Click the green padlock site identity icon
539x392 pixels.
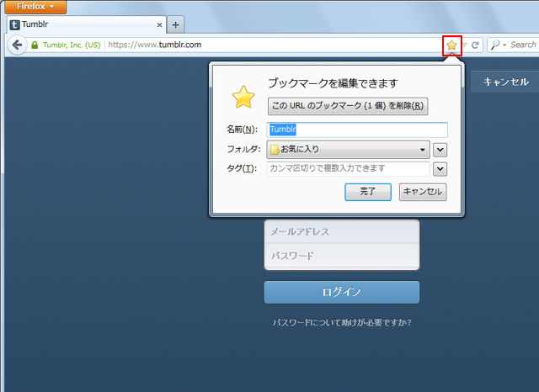click(35, 45)
